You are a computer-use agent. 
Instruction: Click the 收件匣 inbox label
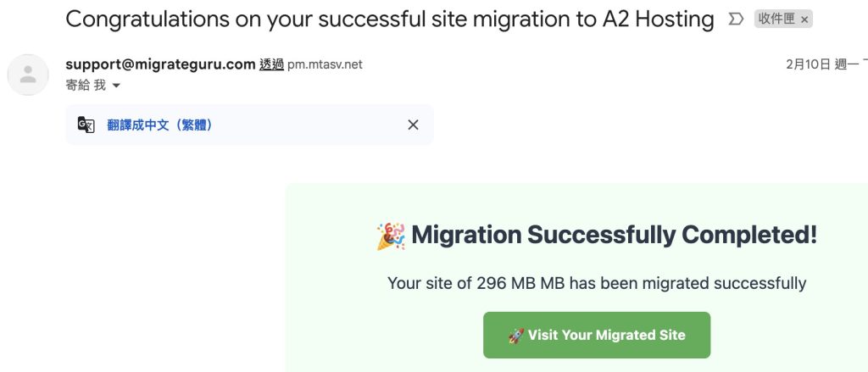pyautogui.click(x=776, y=19)
